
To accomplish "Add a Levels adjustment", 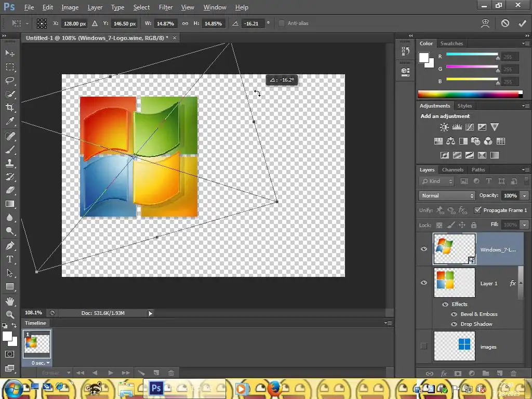I will click(x=457, y=127).
